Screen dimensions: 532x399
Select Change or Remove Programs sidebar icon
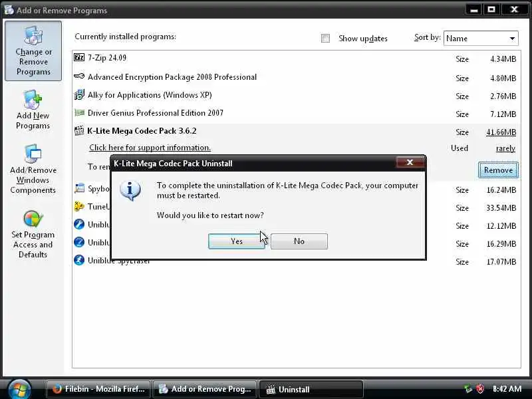[x=33, y=51]
